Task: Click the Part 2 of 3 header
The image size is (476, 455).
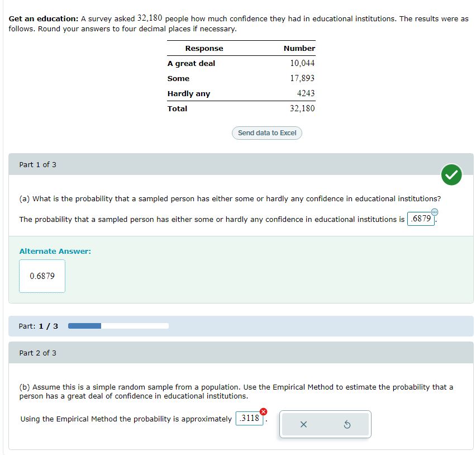Action: click(241, 353)
